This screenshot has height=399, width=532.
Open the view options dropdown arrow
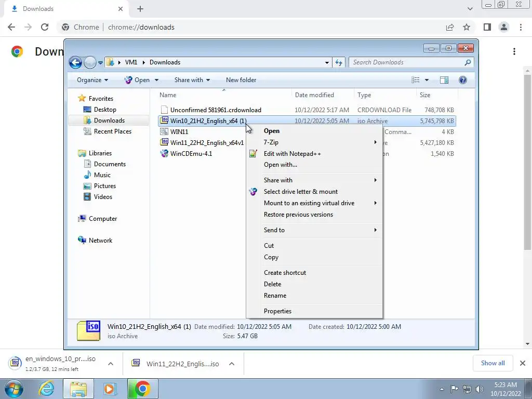point(427,80)
